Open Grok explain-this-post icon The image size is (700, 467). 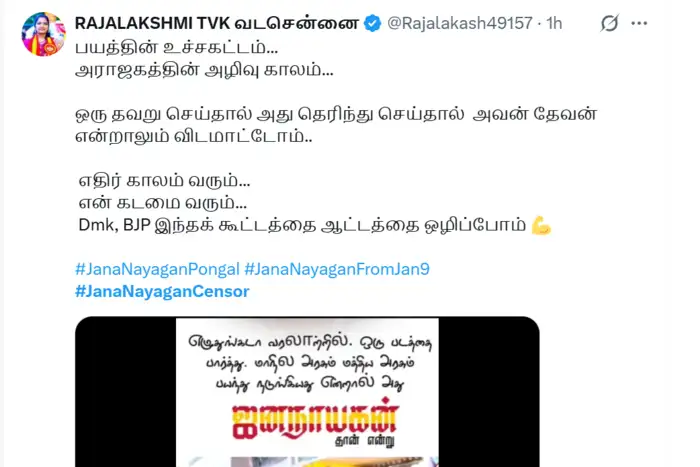point(609,23)
